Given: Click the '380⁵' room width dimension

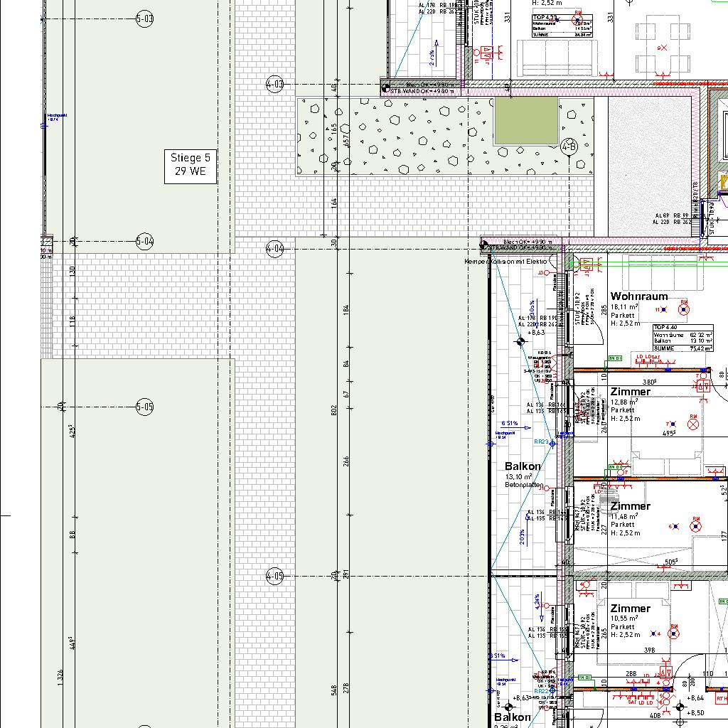Looking at the screenshot, I should tap(649, 382).
